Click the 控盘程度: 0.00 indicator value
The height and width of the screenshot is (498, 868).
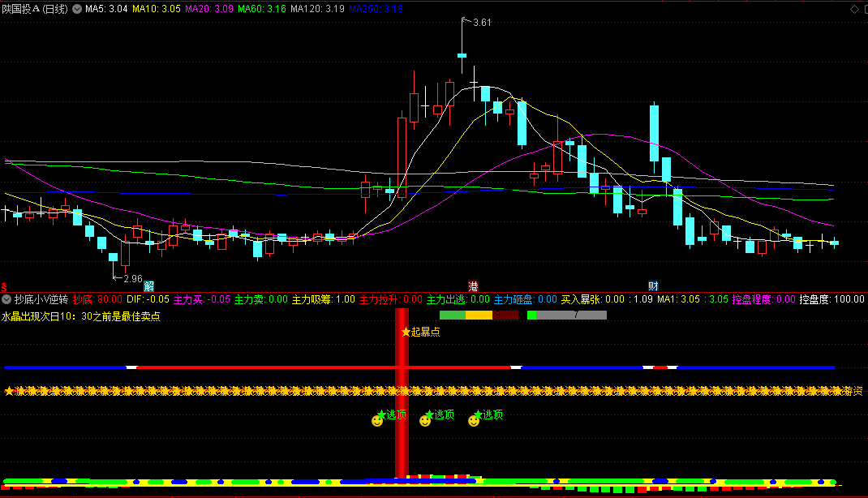(x=764, y=299)
